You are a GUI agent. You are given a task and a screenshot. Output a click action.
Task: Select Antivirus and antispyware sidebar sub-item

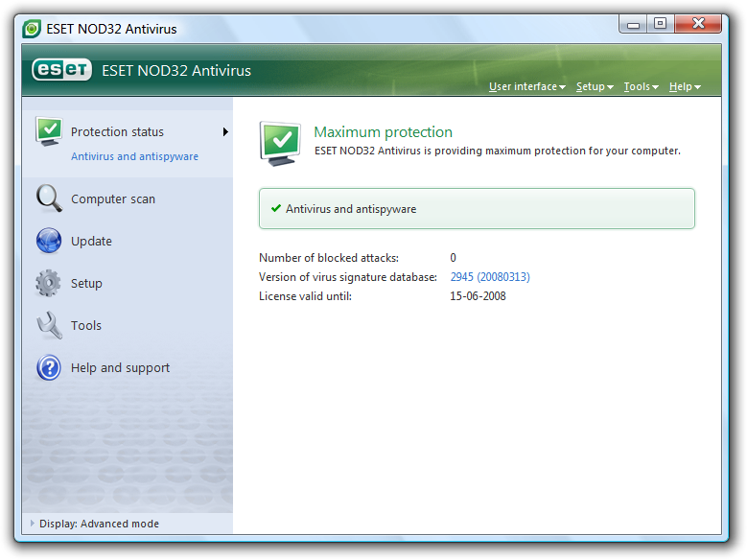134,156
